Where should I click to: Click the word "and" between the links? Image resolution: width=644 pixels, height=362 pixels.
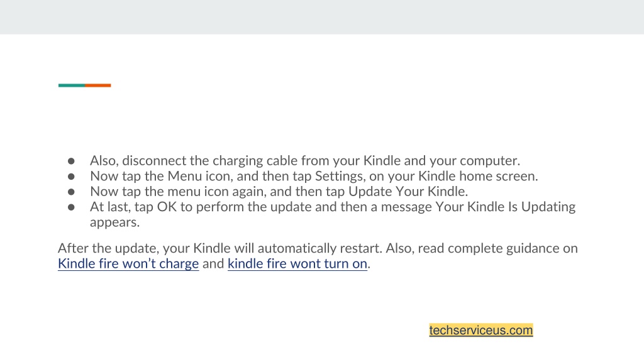213,263
